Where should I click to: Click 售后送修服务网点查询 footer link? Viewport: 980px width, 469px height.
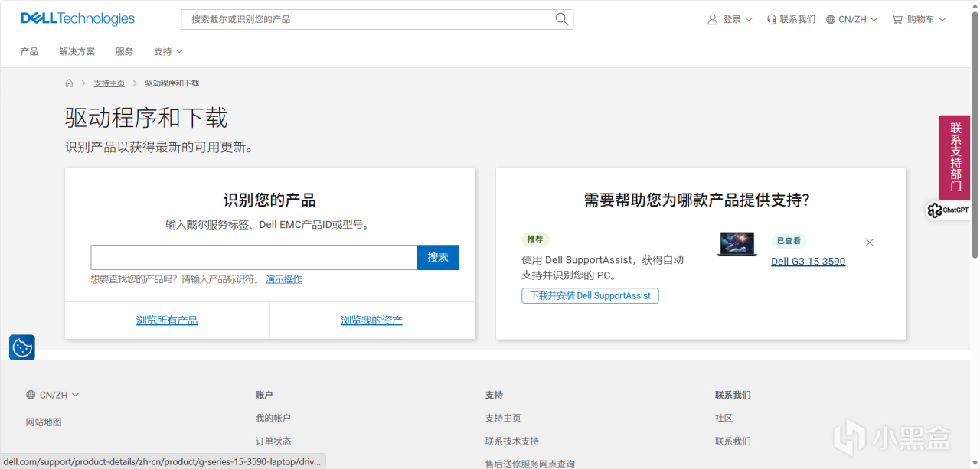530,464
